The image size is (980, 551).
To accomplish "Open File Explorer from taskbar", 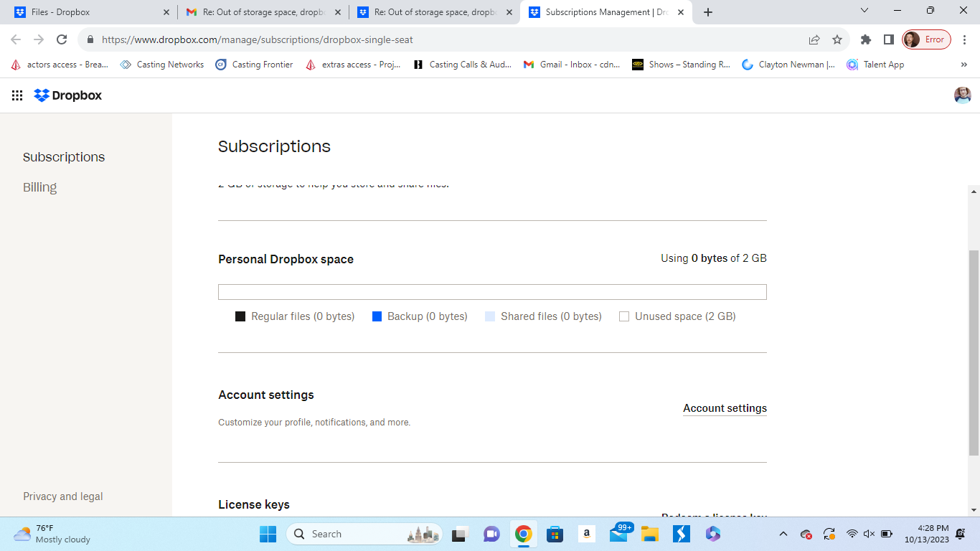I will point(649,534).
